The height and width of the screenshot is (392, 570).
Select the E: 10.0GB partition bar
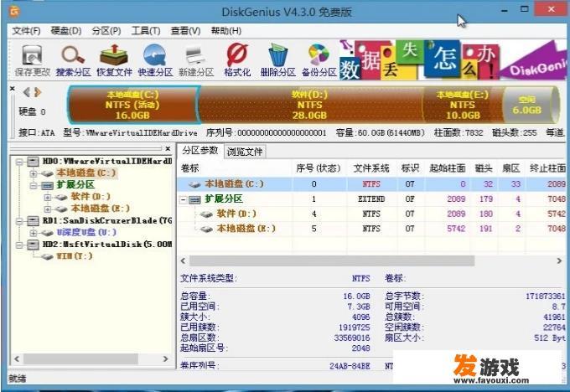tap(463, 105)
